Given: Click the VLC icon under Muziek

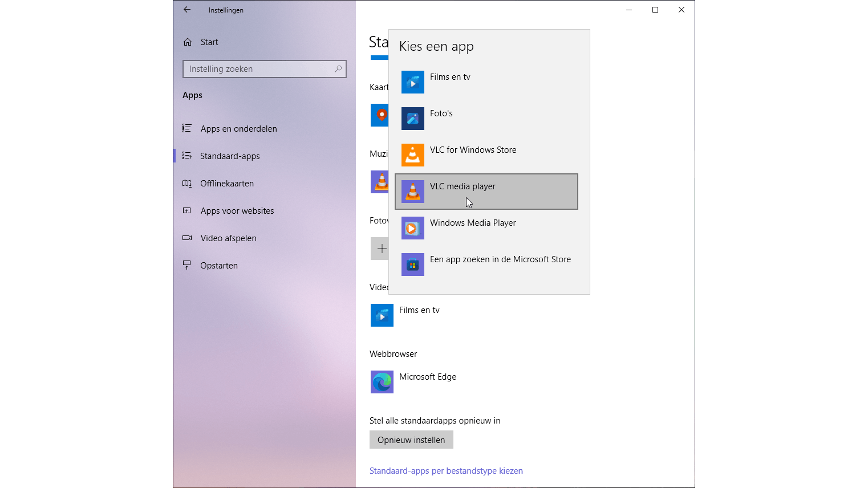Looking at the screenshot, I should coord(380,182).
